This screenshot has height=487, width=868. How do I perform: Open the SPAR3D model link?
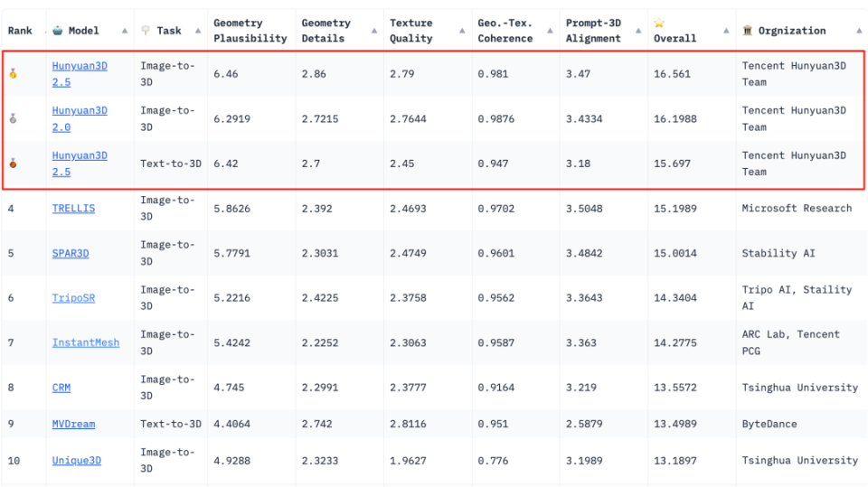[71, 253]
